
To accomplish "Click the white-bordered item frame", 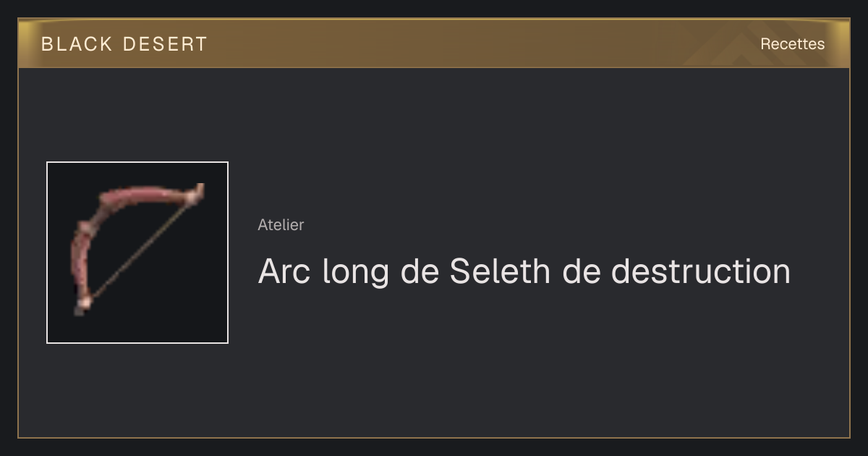I will [137, 253].
